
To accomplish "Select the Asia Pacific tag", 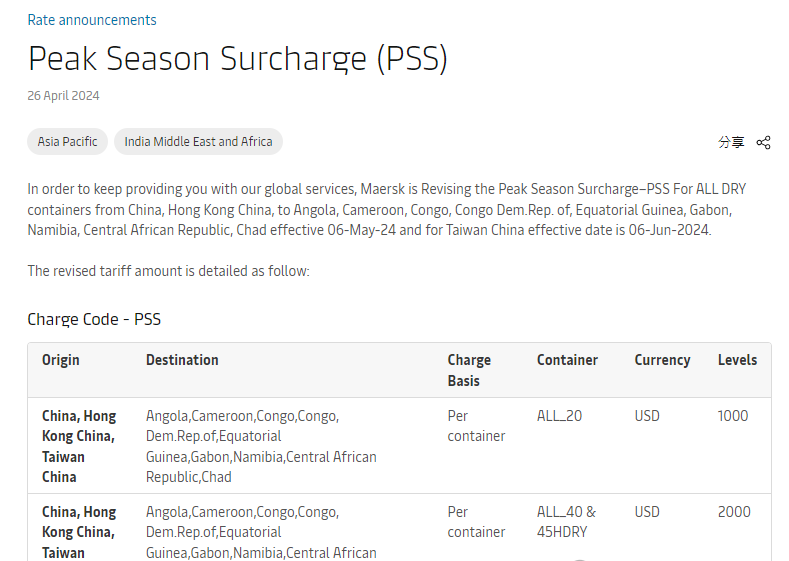I will point(68,142).
